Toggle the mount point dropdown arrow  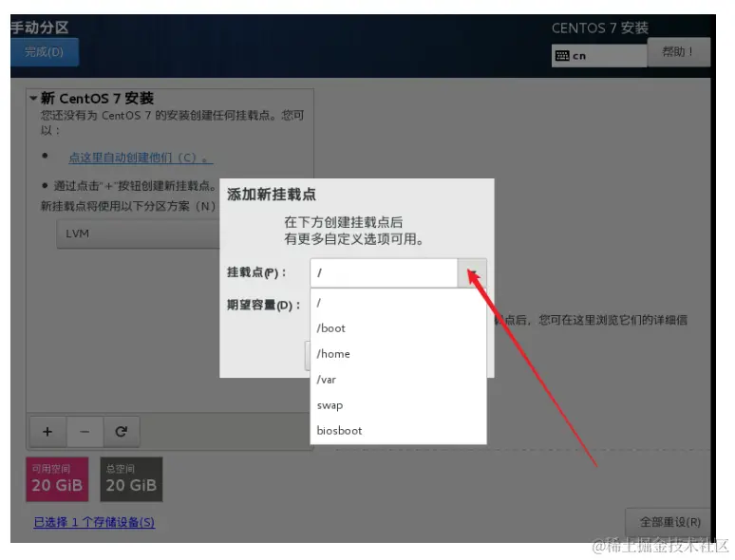click(472, 272)
